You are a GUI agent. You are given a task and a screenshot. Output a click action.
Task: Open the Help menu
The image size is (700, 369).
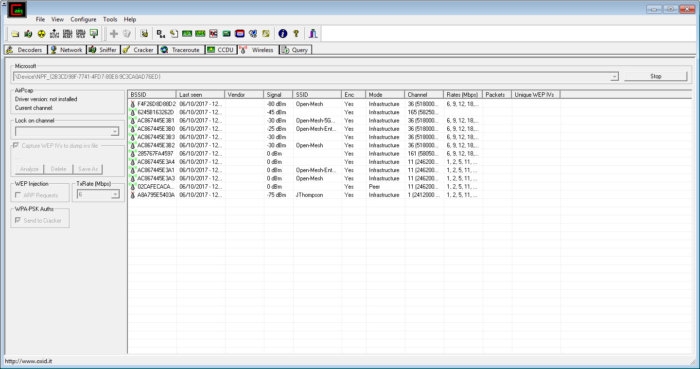tap(130, 20)
